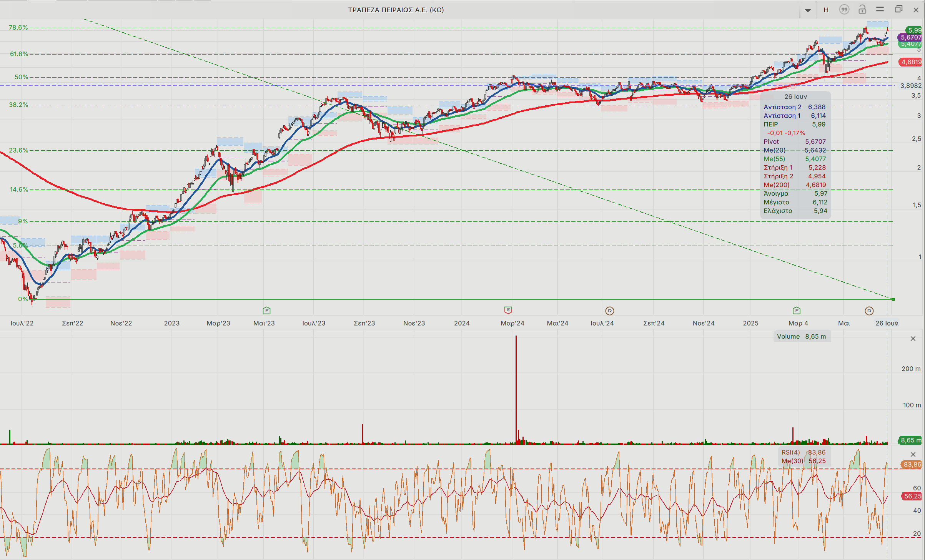925x560 pixels.
Task: Click the green 5,99 last price tag
Action: pos(913,30)
